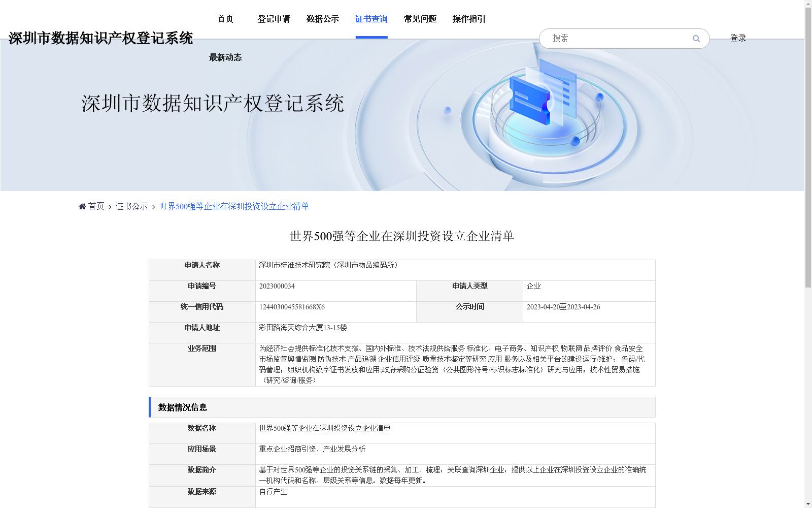The width and height of the screenshot is (812, 508).
Task: Click 深圳市数据知识产权登记系统 site logo title
Action: click(100, 38)
